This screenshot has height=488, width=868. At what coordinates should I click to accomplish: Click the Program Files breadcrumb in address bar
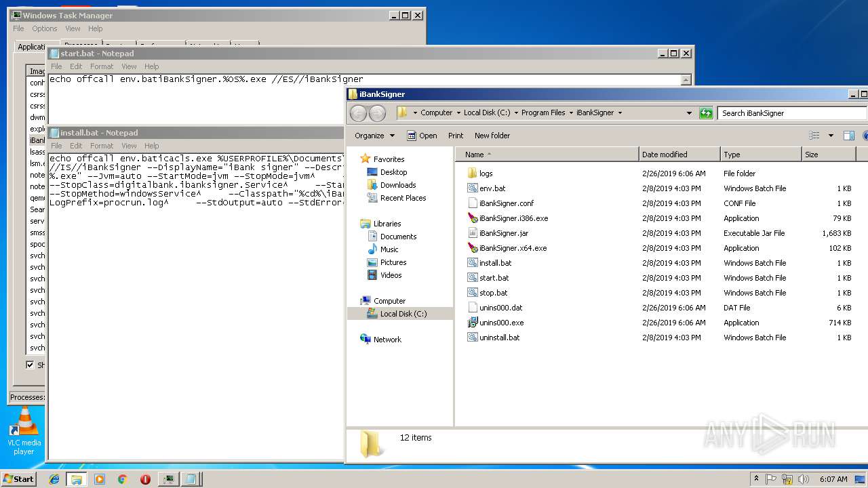pyautogui.click(x=543, y=113)
